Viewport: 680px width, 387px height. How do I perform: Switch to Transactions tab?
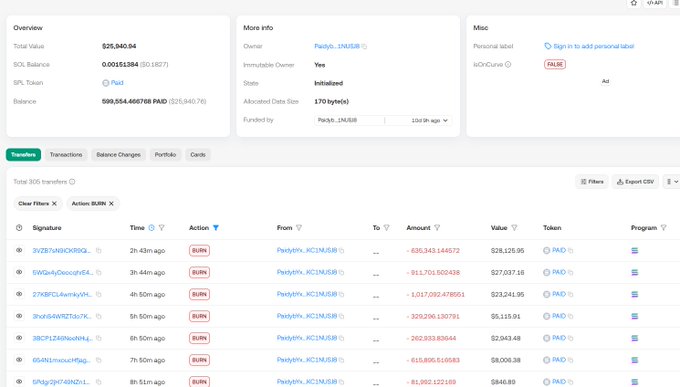point(66,155)
